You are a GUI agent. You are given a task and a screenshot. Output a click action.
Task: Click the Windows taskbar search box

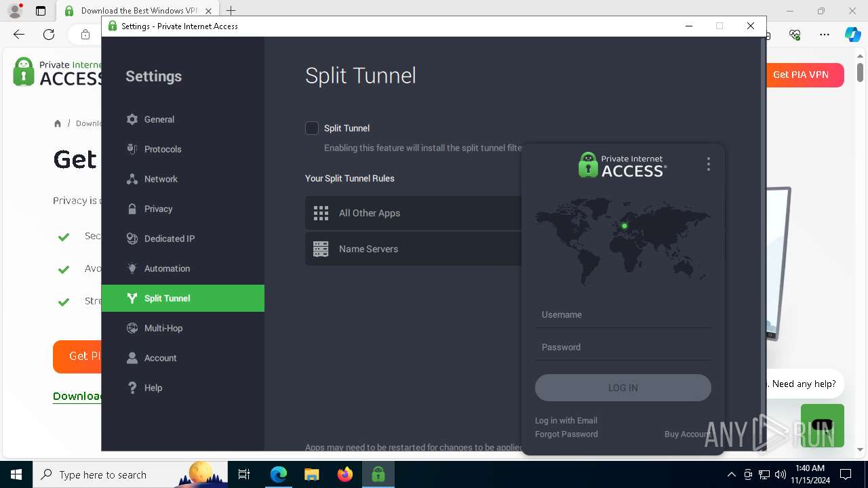point(130,474)
